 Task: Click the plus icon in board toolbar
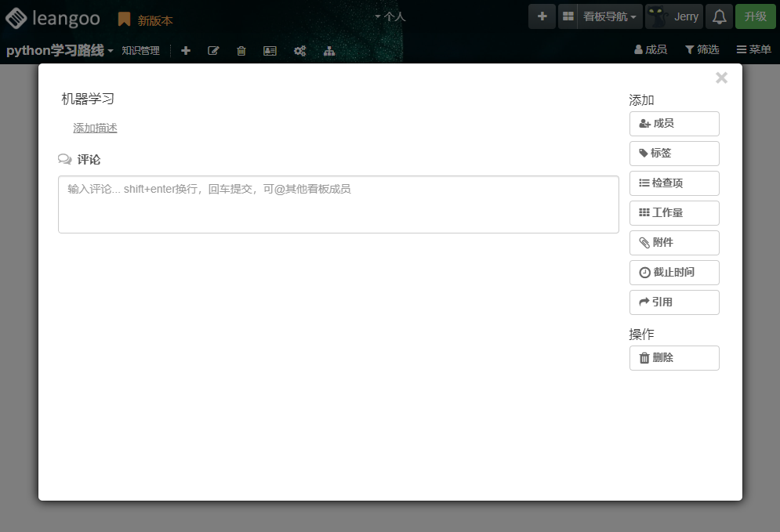coord(186,50)
